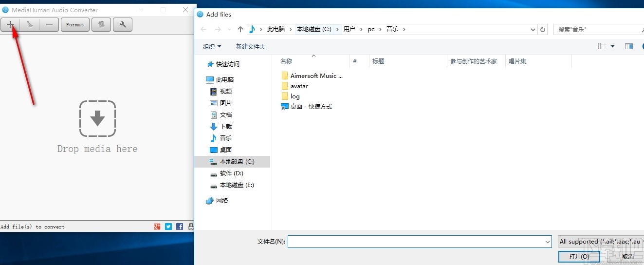Go back with the dialog back arrow
This screenshot has width=644, height=265.
click(x=203, y=29)
